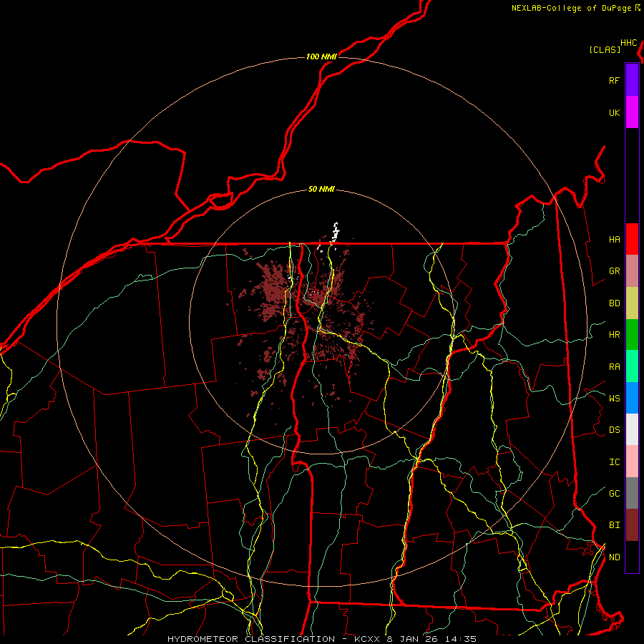The image size is (644, 644).
Task: Click the GR legend label
Action: pyautogui.click(x=614, y=271)
